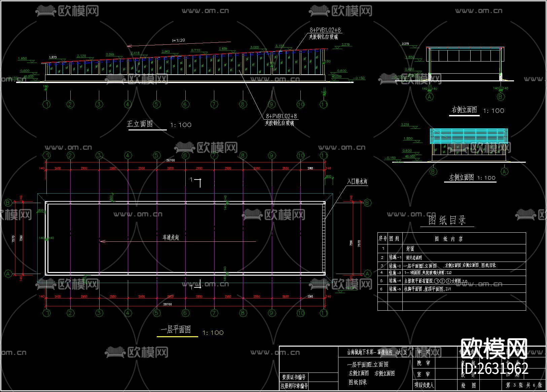Click the '项目负责人' cell in title block
Viewport: 547px width, 392px height.
[424, 385]
